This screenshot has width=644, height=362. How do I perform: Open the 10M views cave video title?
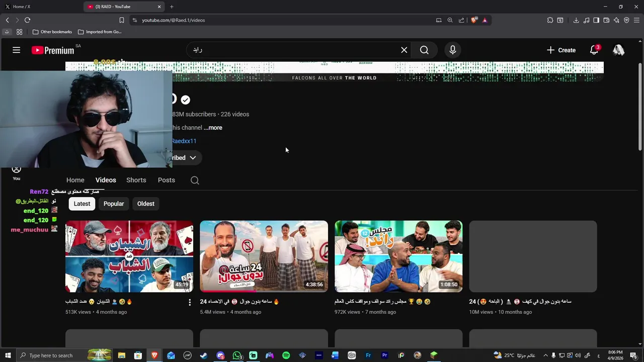[520, 302]
